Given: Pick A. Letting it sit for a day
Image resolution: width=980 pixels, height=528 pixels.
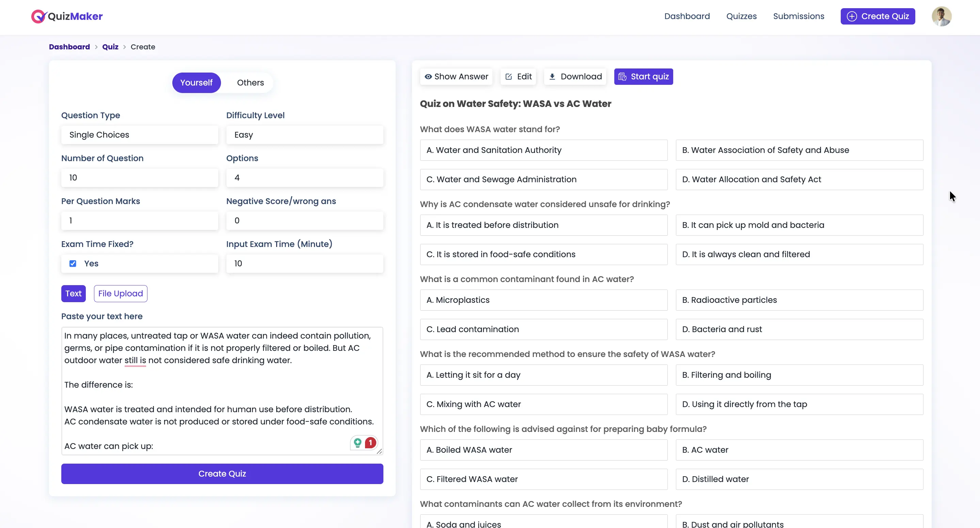Looking at the screenshot, I should pyautogui.click(x=544, y=375).
